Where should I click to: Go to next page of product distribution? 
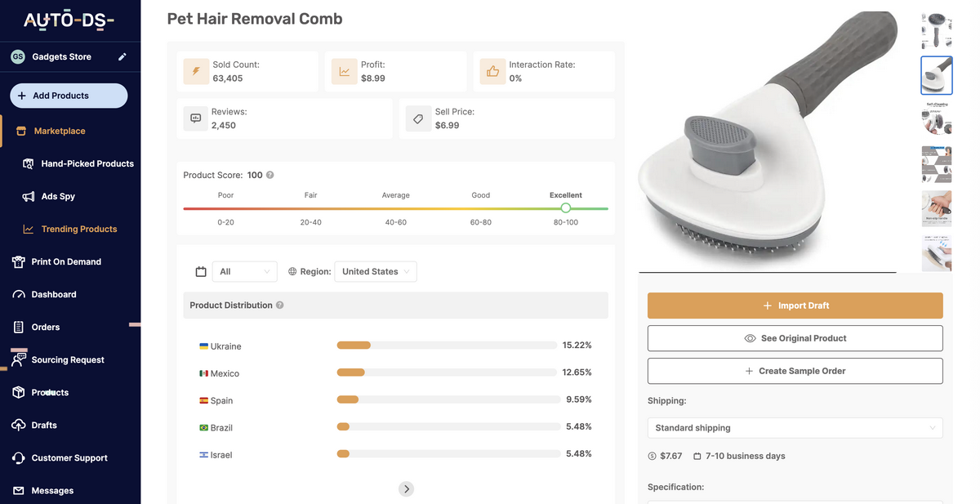tap(406, 488)
